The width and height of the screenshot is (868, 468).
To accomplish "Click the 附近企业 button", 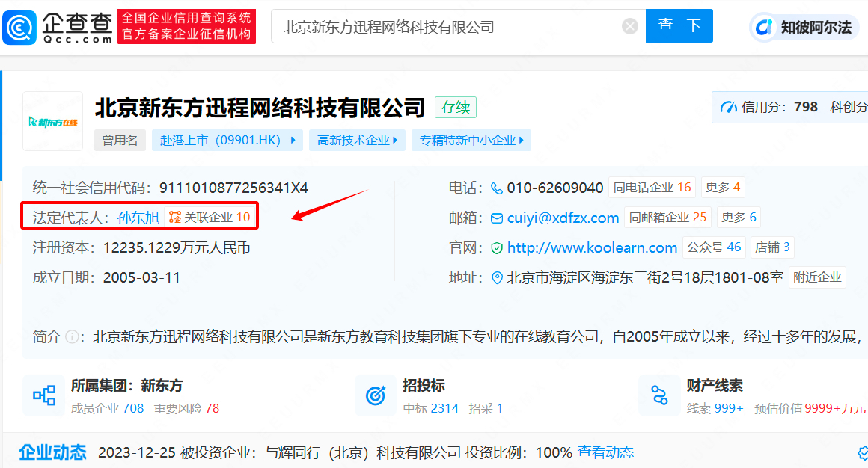I will 818,277.
